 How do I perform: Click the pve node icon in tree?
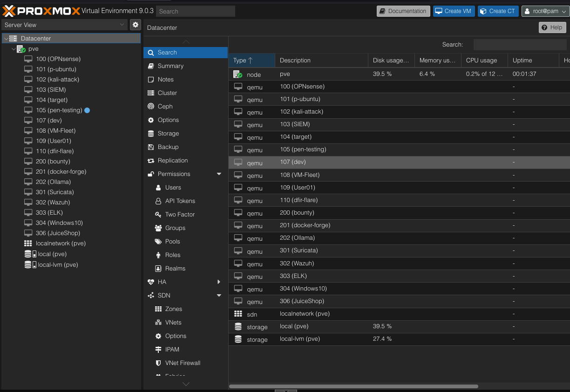[x=21, y=49]
